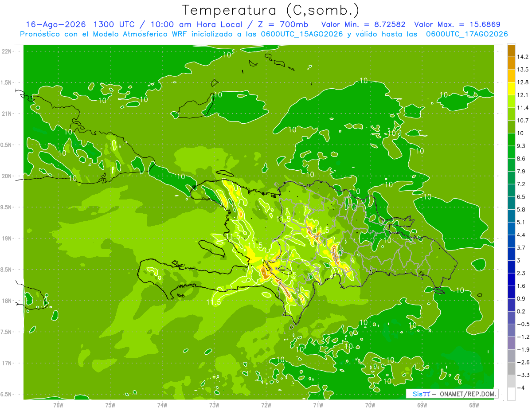Select valid-until stamp '0600UTC_17AGO2026'

467,34
